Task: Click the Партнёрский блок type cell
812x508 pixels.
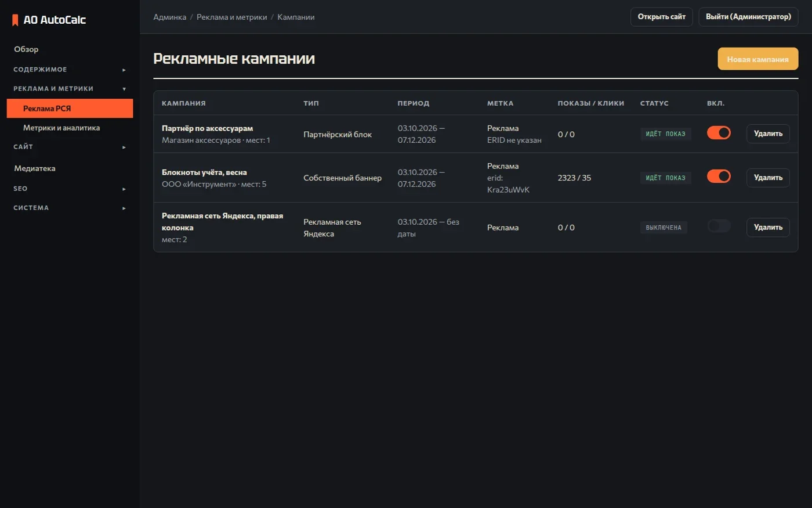Action: pyautogui.click(x=338, y=135)
